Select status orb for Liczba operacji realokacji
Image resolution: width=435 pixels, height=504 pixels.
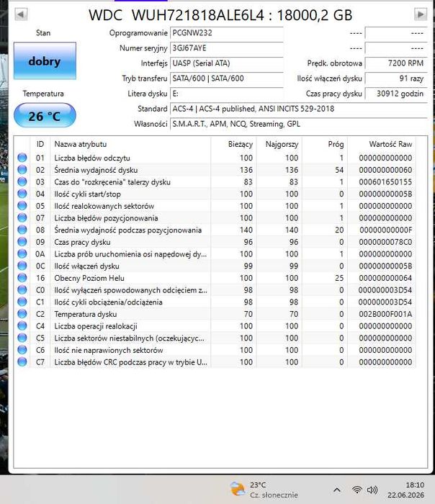click(x=22, y=326)
